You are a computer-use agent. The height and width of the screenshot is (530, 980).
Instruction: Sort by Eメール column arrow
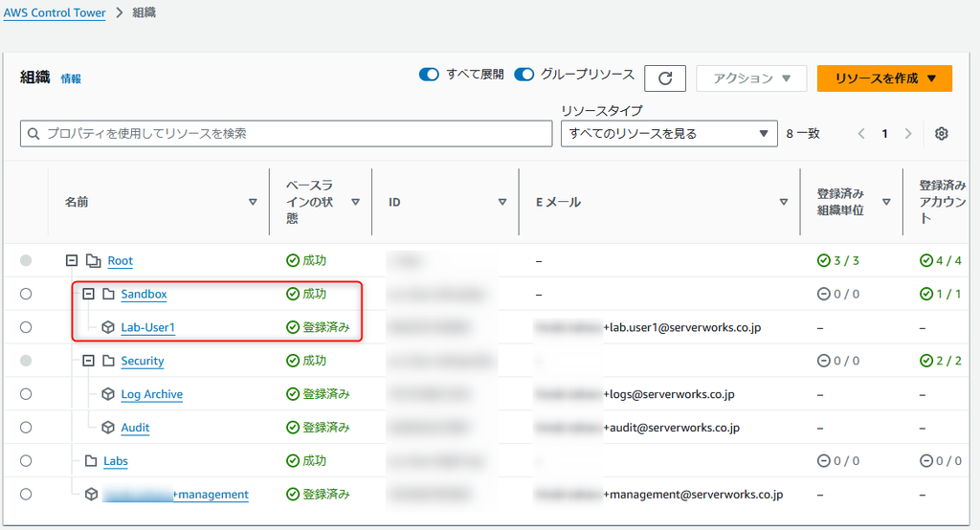coord(783,202)
